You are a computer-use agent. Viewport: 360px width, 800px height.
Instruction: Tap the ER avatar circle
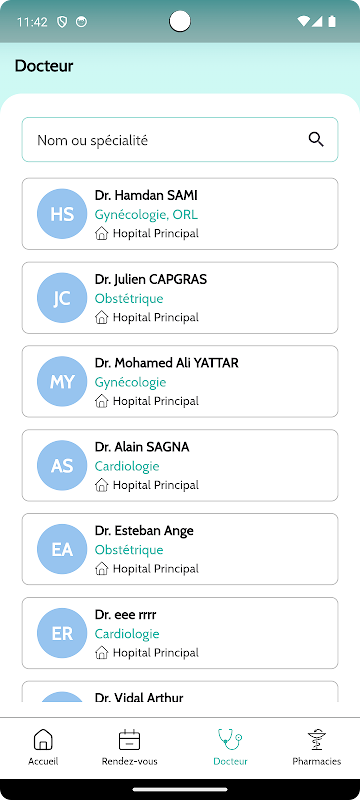pyautogui.click(x=62, y=633)
